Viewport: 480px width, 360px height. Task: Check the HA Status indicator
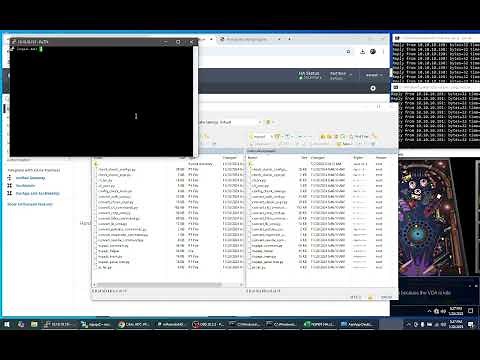point(310,75)
